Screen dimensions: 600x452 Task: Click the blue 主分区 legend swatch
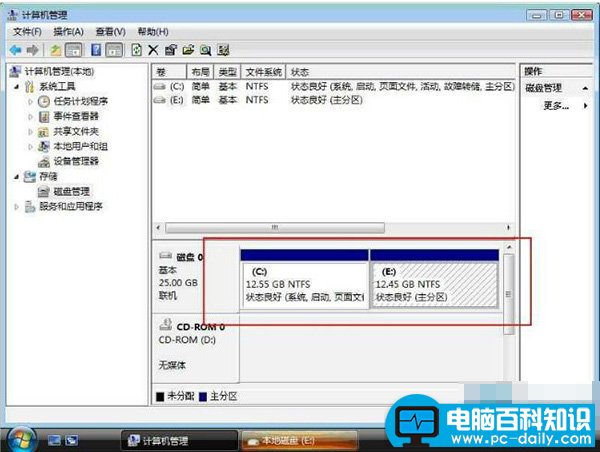coord(203,397)
